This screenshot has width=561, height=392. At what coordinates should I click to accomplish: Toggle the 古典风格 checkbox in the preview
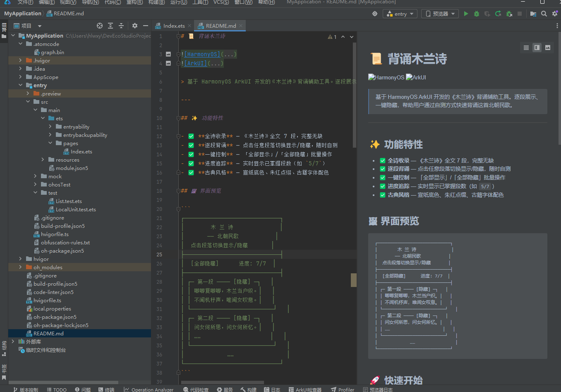tap(383, 195)
